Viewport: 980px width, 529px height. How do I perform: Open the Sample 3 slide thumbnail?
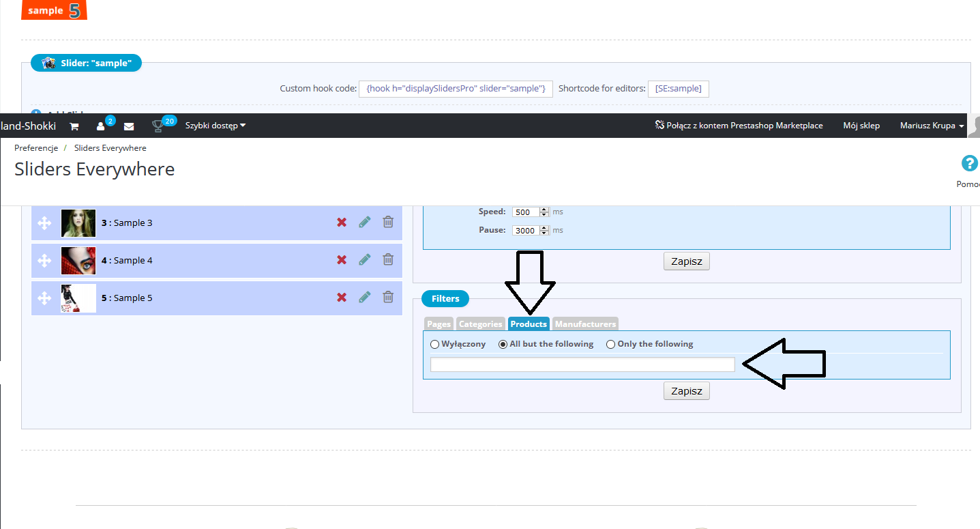click(78, 223)
